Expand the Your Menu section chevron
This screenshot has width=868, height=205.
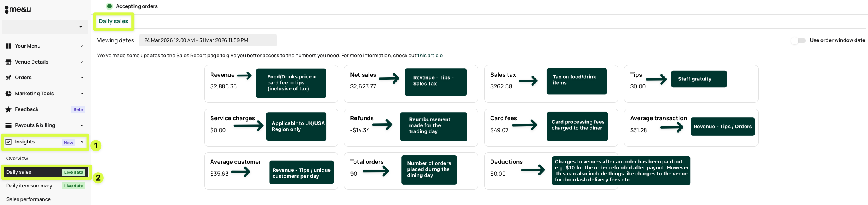point(82,46)
